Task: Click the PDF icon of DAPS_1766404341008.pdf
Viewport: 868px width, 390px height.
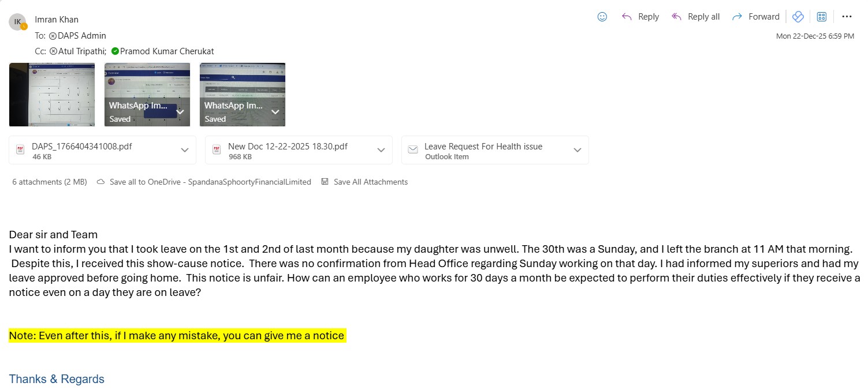Action: (21, 150)
